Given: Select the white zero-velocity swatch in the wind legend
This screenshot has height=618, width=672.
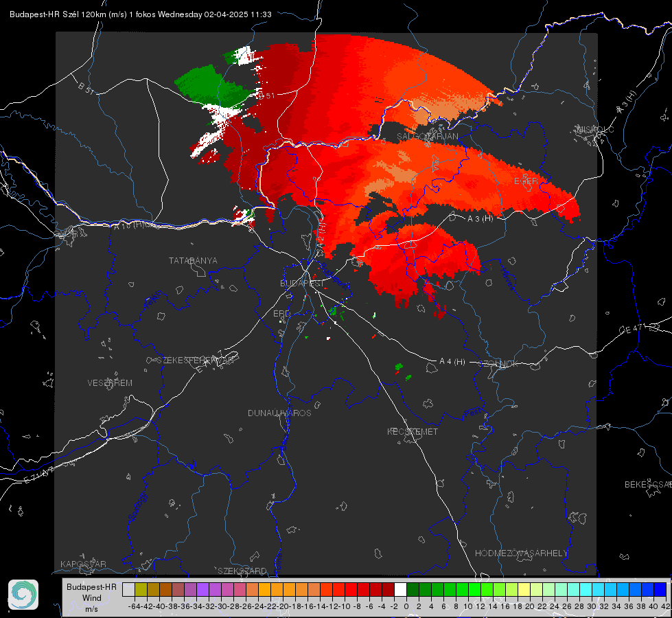Looking at the screenshot, I should [400, 590].
